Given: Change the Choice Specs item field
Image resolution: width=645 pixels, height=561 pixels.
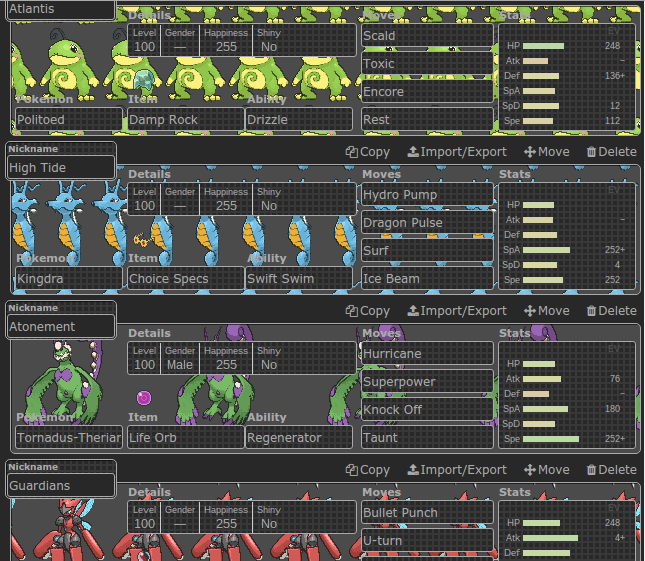Looking at the screenshot, I should [186, 278].
